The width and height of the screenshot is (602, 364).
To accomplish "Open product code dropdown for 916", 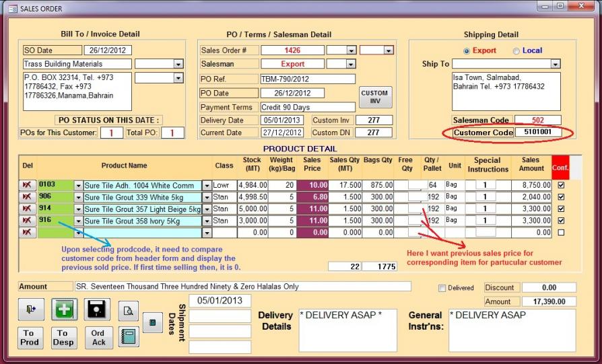I will pos(78,221).
